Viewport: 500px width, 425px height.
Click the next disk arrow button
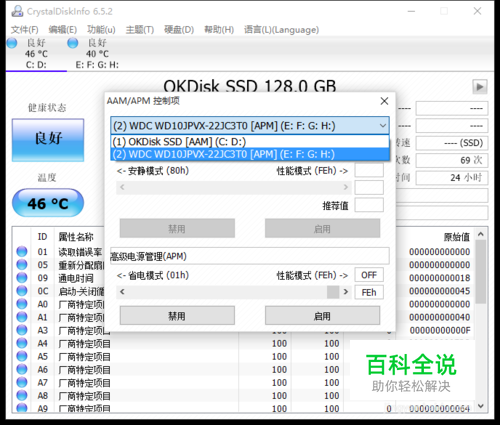click(x=480, y=87)
